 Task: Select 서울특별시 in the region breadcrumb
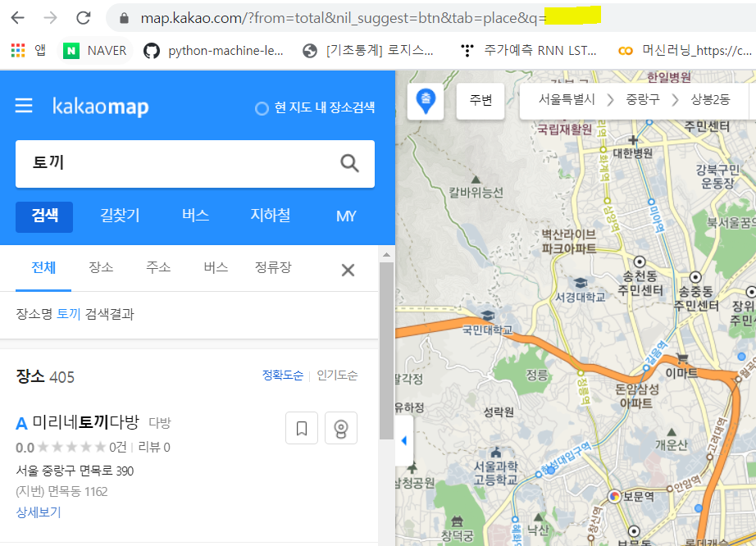(x=567, y=99)
